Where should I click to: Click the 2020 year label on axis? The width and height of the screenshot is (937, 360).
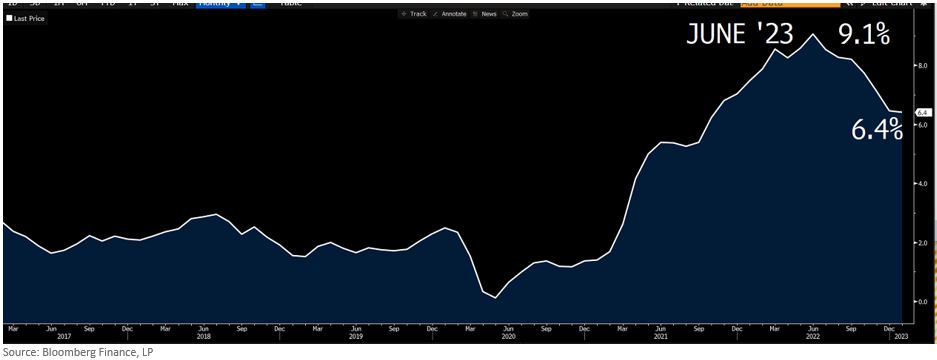(508, 337)
